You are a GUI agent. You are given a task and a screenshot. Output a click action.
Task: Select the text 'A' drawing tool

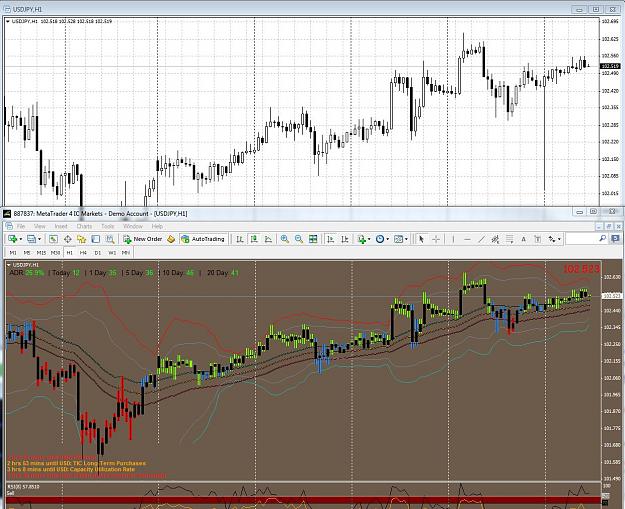[x=523, y=239]
